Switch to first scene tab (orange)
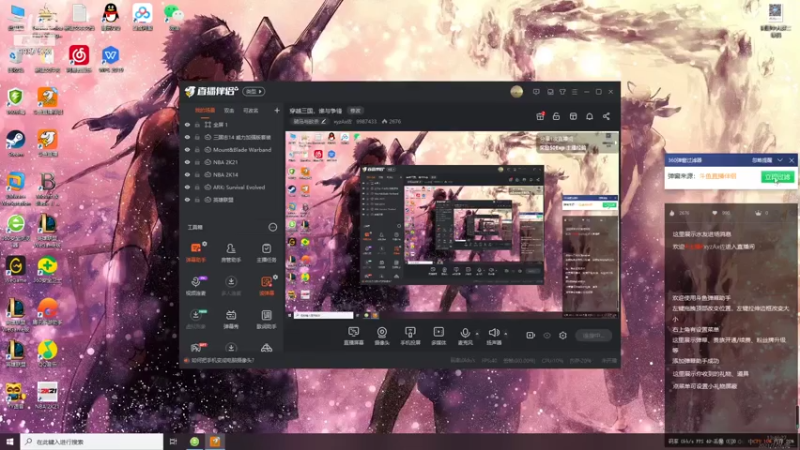 click(205, 110)
